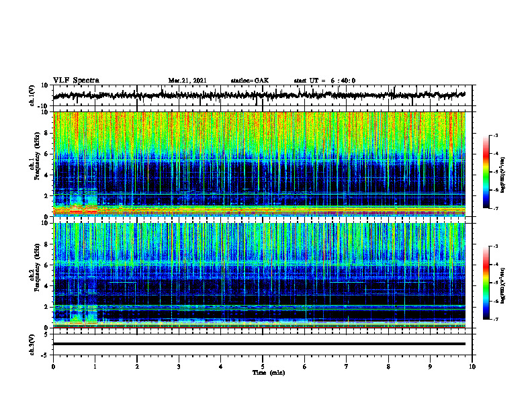Click inside the ch.2 spectrogram panel
The height and width of the screenshot is (411, 532).
pos(259,275)
